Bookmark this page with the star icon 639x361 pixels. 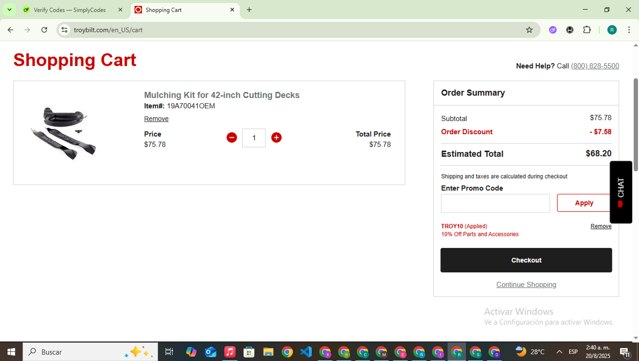pyautogui.click(x=529, y=30)
